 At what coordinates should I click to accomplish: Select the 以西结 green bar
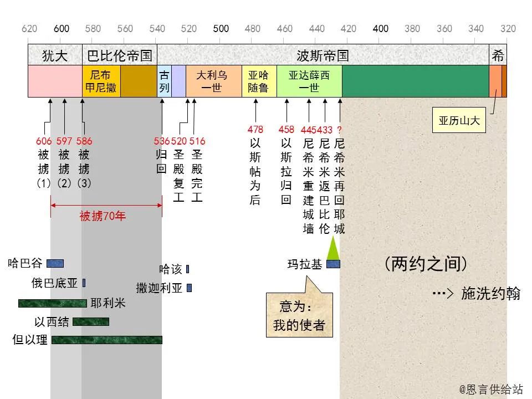pos(91,321)
